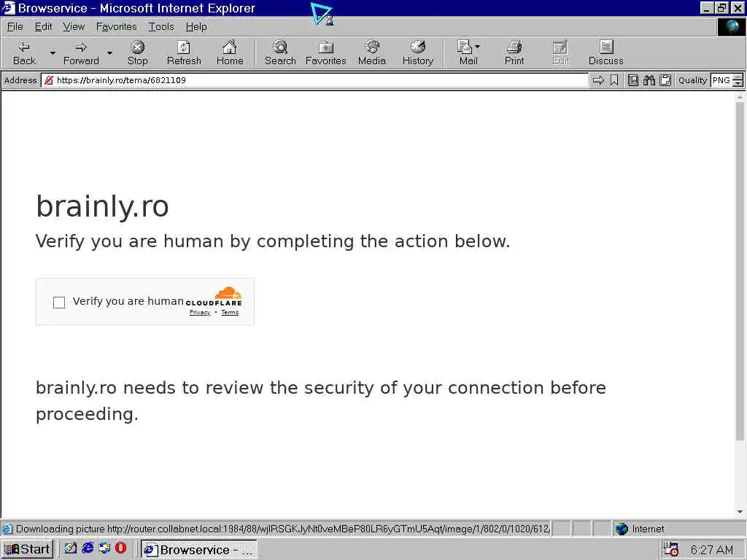Open the File menu
Image resolution: width=747 pixels, height=560 pixels.
point(15,27)
